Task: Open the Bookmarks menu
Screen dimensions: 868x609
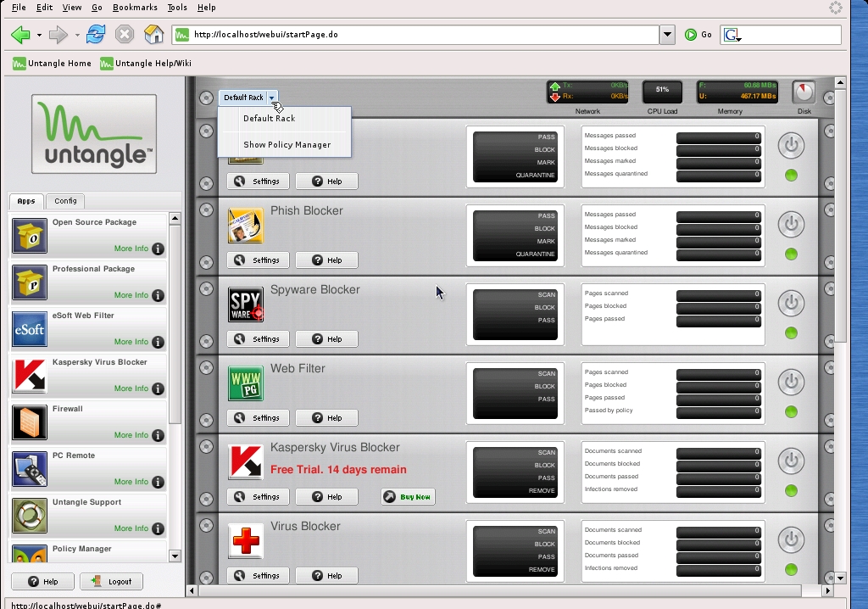Action: pyautogui.click(x=135, y=7)
